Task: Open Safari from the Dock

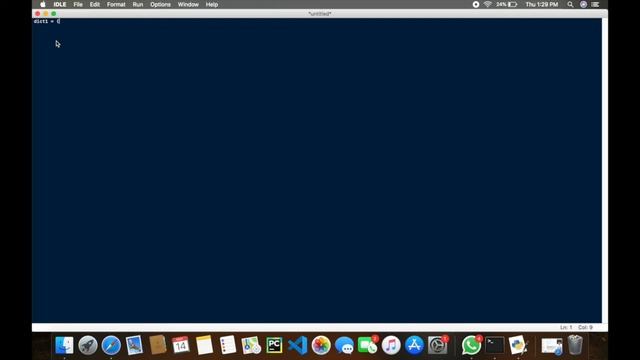Action: click(111, 345)
